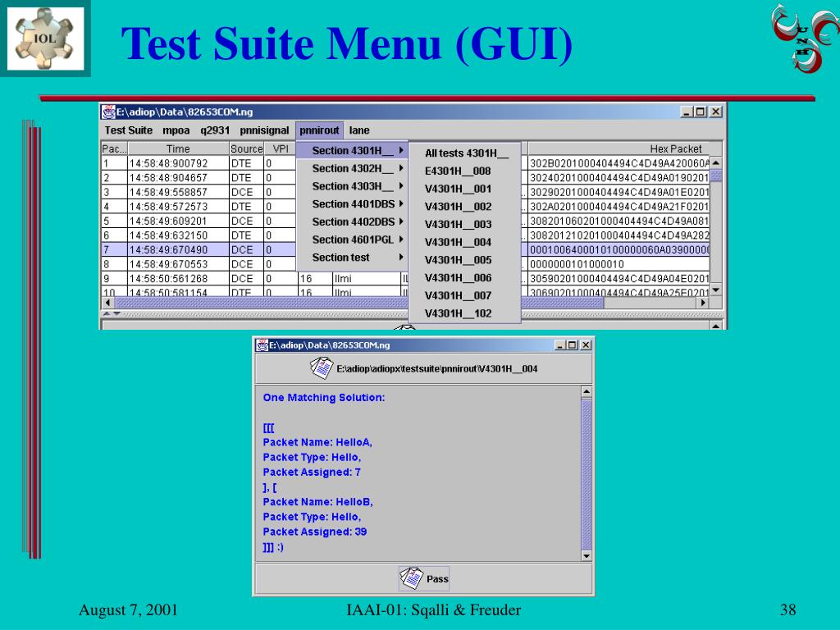The image size is (840, 630).
Task: Select test V4301H__007
Action: click(465, 295)
